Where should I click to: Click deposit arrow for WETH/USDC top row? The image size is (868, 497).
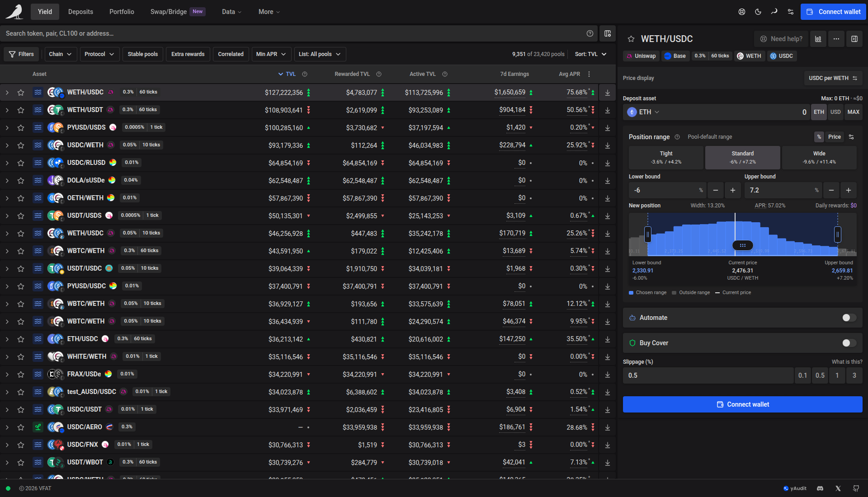[x=608, y=92]
